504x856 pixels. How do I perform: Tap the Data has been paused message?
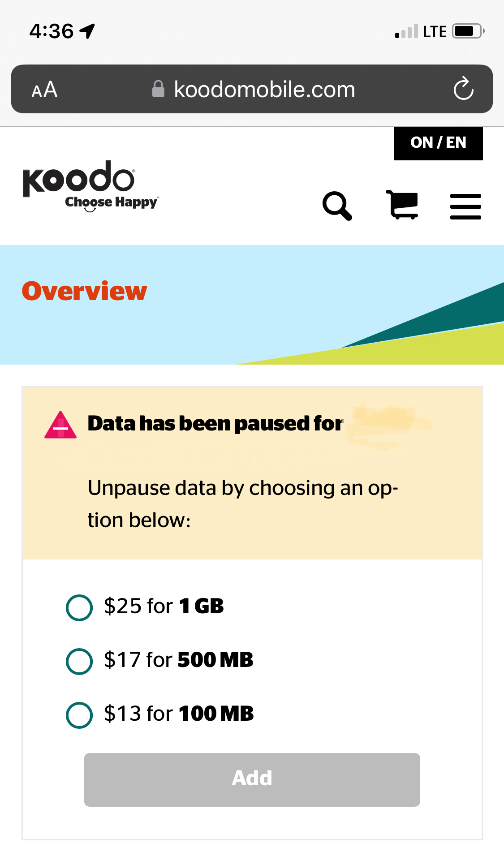click(x=215, y=424)
